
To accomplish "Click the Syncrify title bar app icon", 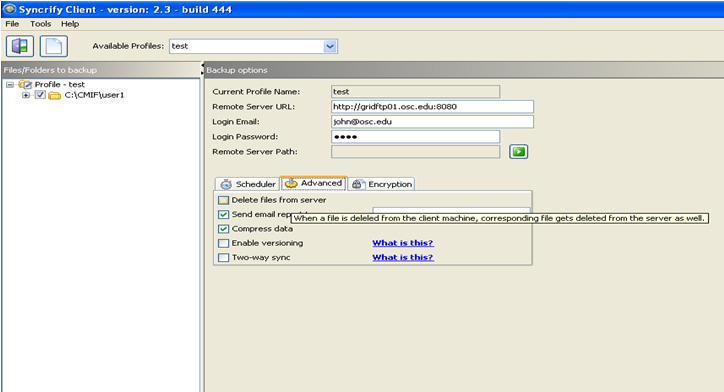I will tap(9, 9).
